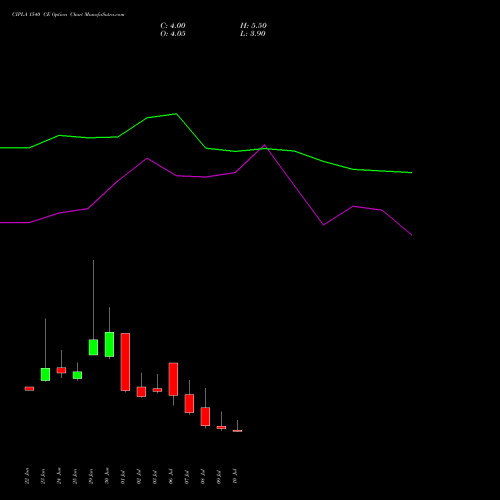The height and width of the screenshot is (500, 500).
Task: Click the '08 Jul' date label
Action: (203, 477)
